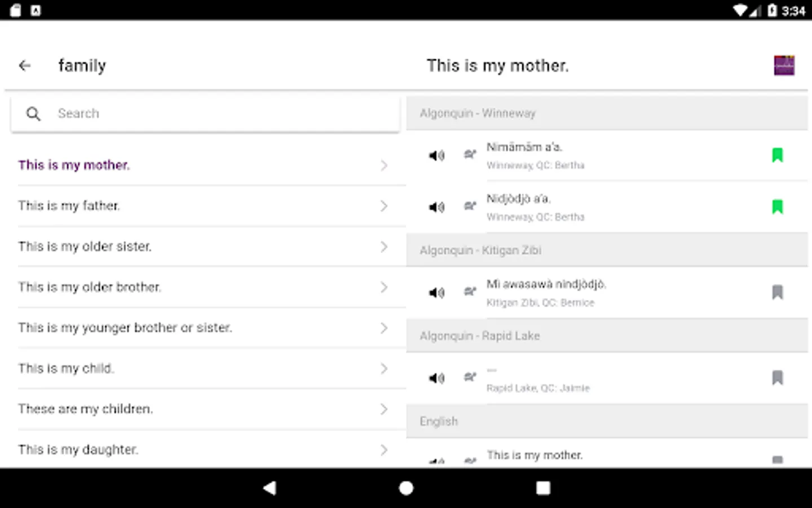
Task: Play slow audio for Nimāmām a'a
Action: [470, 154]
